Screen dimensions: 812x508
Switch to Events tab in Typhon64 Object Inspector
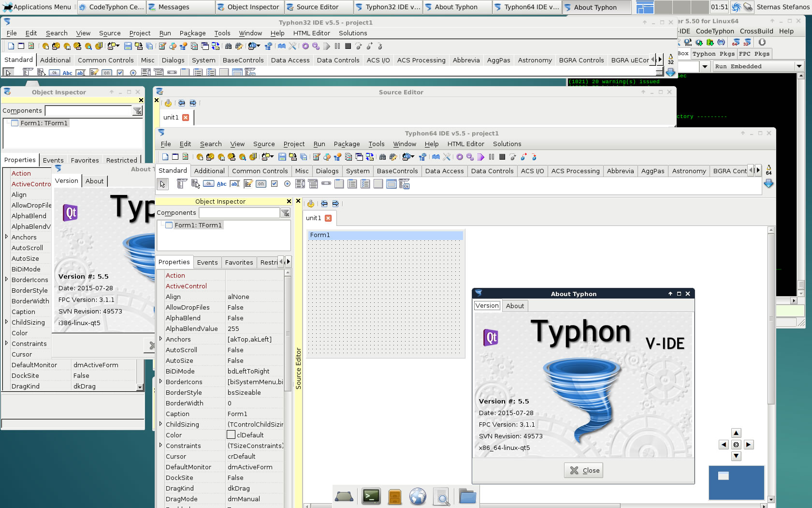click(x=207, y=262)
